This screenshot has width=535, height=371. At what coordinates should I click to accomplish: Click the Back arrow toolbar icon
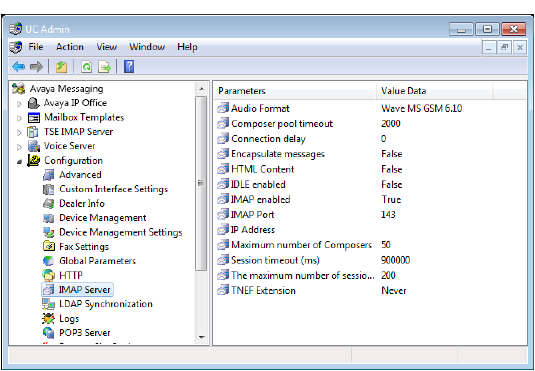(18, 67)
